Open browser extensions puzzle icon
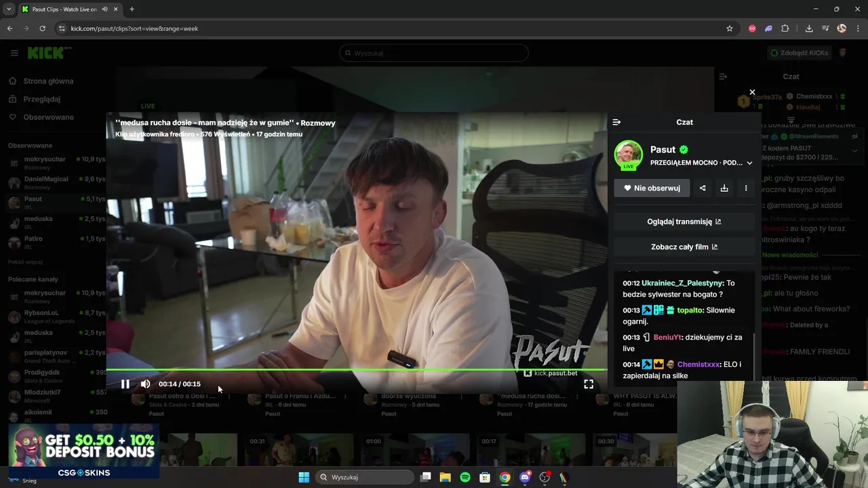868x488 pixels. coord(785,28)
